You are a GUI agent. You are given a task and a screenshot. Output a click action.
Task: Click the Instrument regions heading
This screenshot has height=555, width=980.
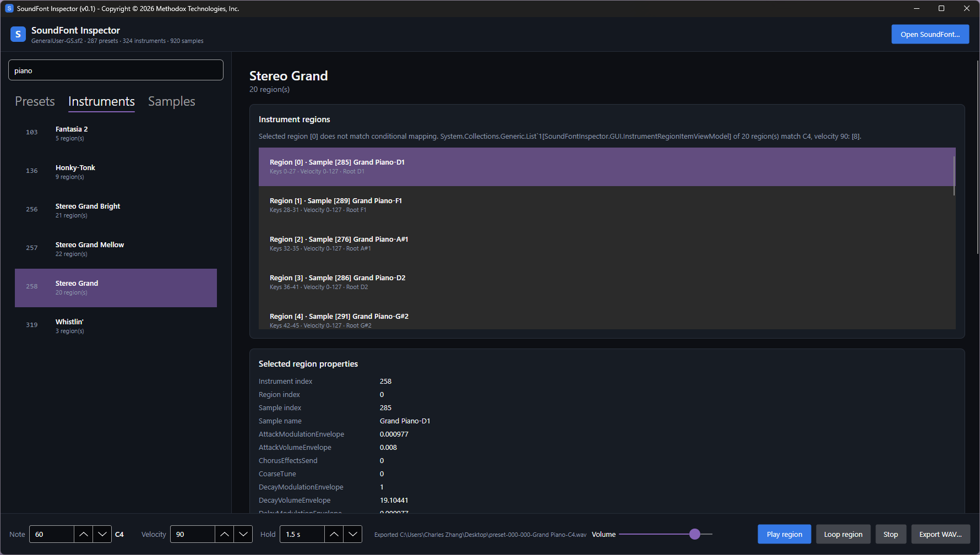click(295, 119)
